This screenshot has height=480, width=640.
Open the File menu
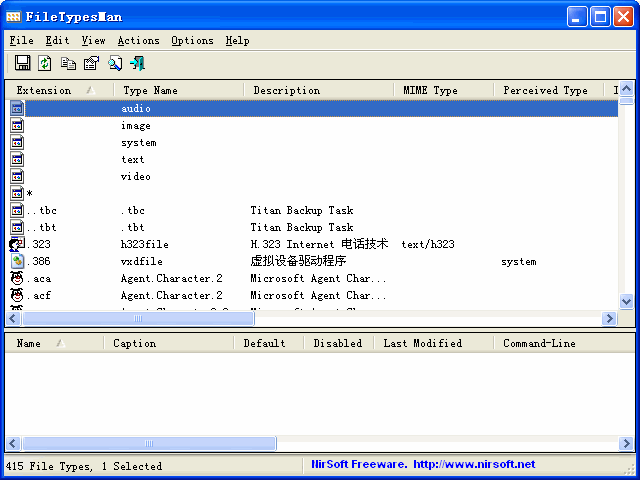[22, 40]
